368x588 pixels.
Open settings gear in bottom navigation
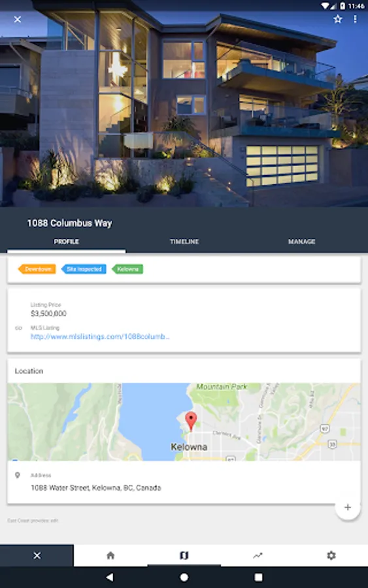tap(331, 555)
